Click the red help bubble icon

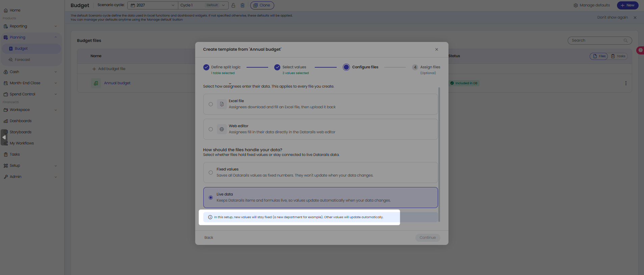click(x=640, y=50)
